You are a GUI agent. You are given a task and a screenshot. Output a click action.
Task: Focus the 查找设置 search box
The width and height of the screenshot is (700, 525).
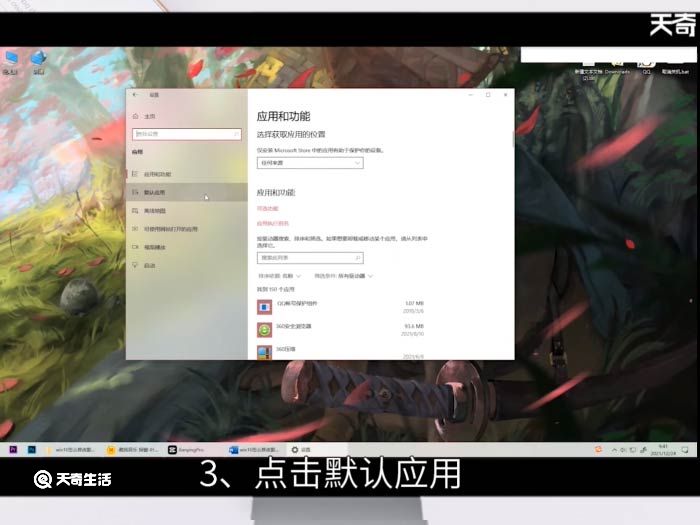187,134
